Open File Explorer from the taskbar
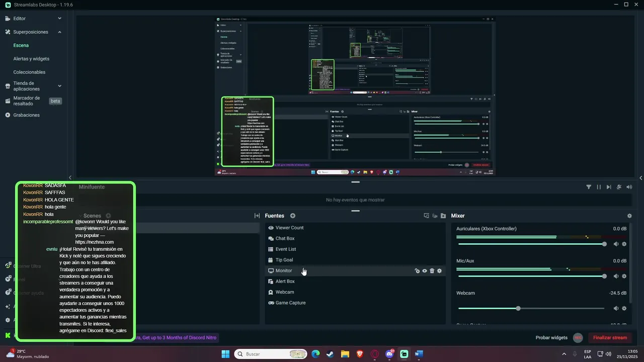The height and width of the screenshot is (362, 644). (345, 354)
